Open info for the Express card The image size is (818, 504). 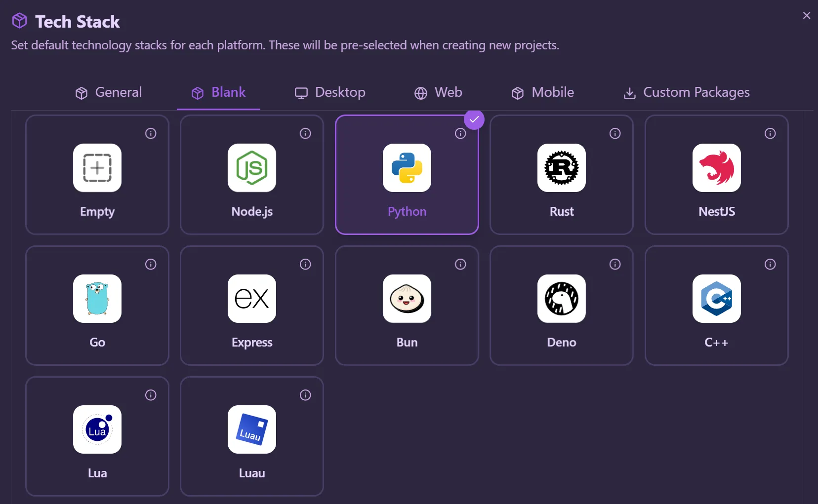305,264
